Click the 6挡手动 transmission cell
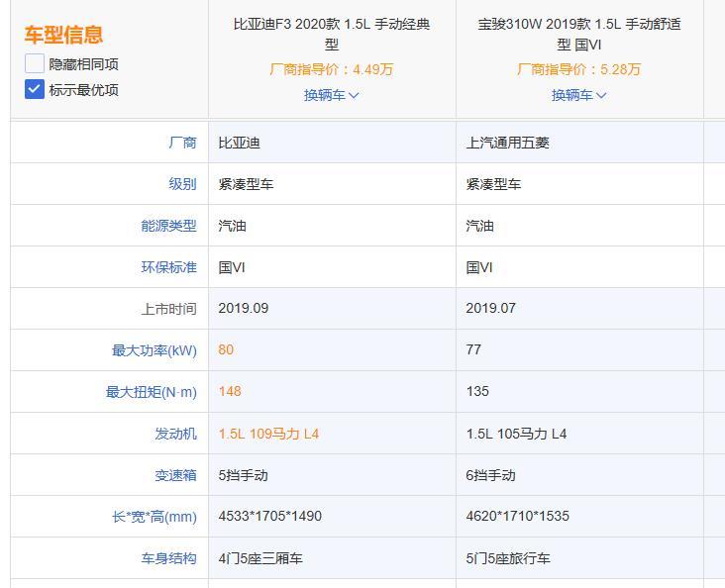This screenshot has width=725, height=588. [x=579, y=475]
